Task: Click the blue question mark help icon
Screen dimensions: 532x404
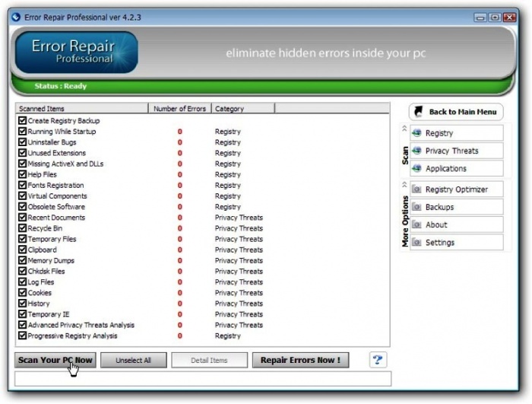Action: (x=378, y=359)
